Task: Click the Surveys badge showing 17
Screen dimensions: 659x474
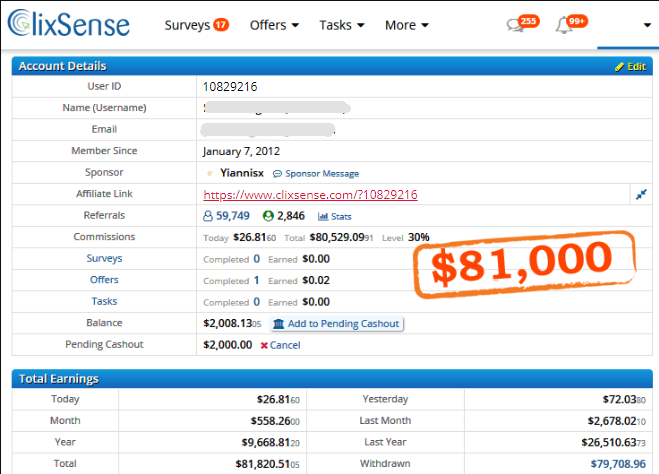Action: pyautogui.click(x=221, y=25)
